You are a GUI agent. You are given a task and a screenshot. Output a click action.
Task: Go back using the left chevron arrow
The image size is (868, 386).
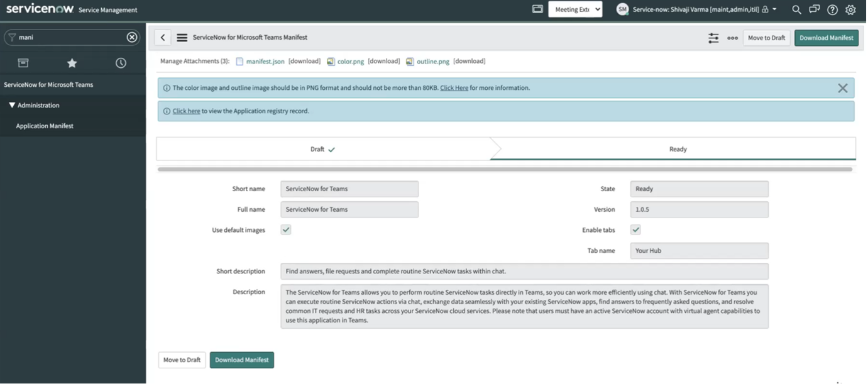[x=162, y=37]
